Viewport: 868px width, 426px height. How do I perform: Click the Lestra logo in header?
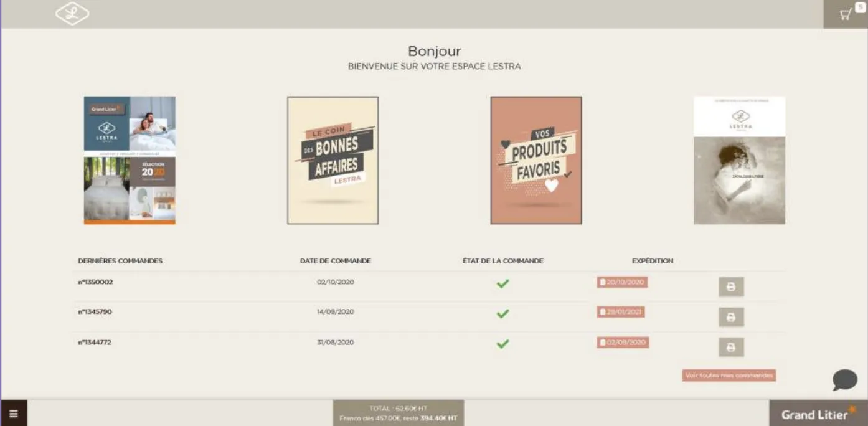(72, 14)
